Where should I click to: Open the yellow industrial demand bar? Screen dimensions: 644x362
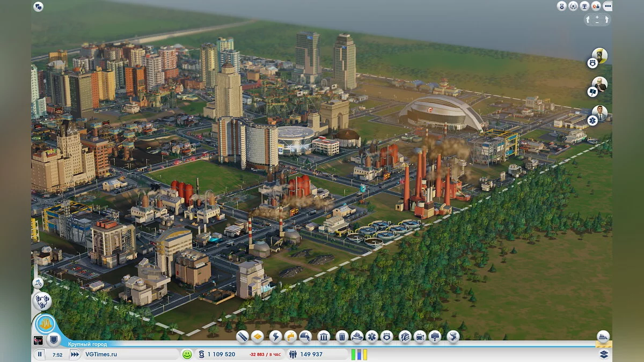pyautogui.click(x=365, y=354)
